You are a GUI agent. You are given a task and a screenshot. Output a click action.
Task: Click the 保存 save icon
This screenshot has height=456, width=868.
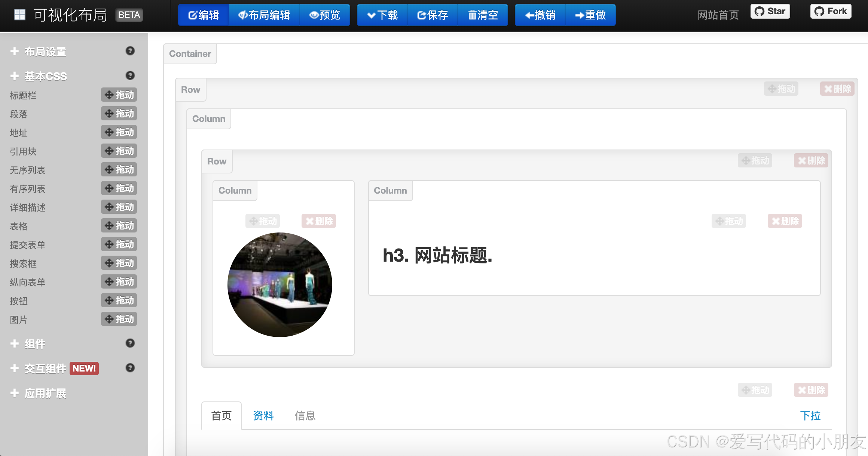click(422, 15)
